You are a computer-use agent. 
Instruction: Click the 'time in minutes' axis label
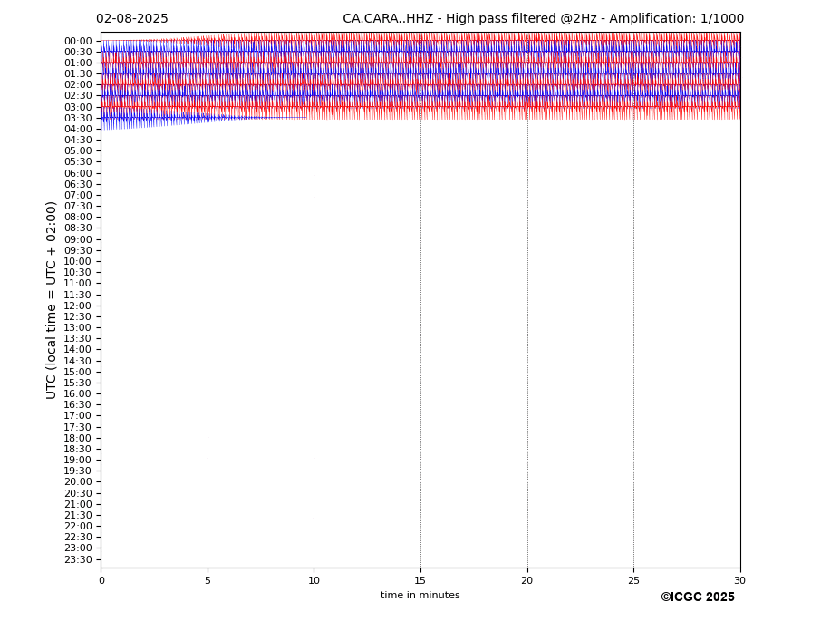click(x=420, y=595)
